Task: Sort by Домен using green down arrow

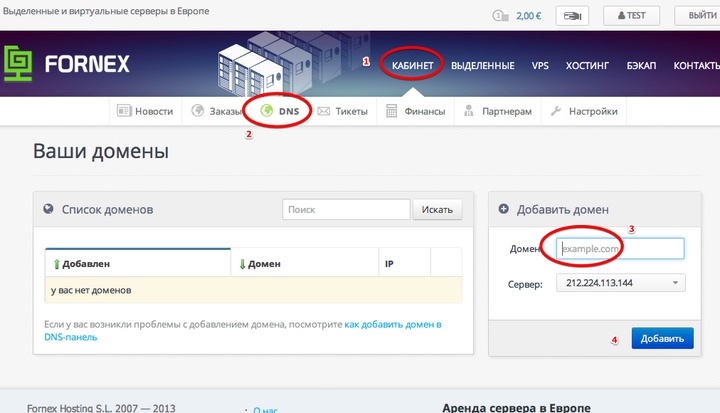Action: [242, 264]
